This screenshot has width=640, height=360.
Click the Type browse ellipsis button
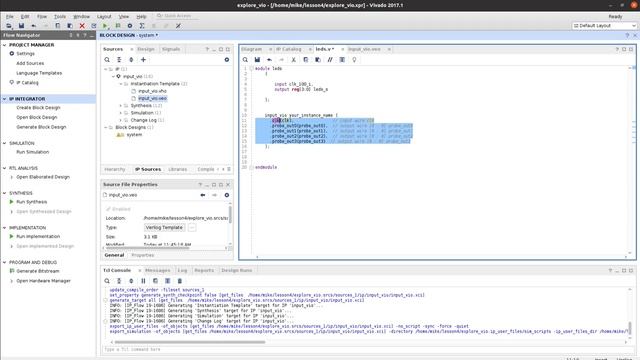(x=192, y=228)
